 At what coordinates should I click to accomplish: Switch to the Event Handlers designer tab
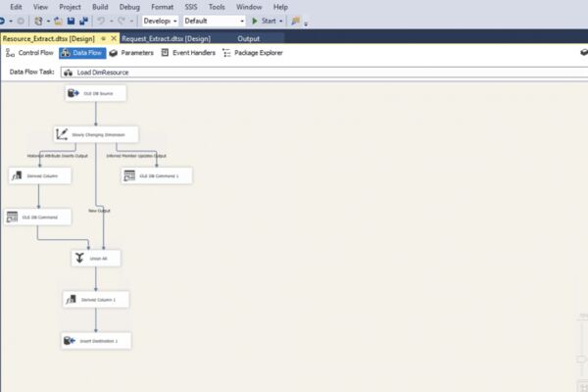click(x=188, y=53)
